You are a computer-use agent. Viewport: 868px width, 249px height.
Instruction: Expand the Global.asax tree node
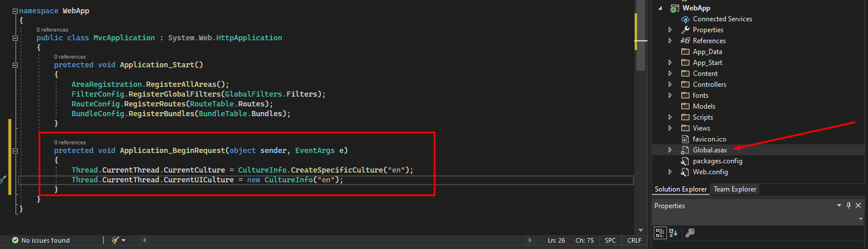pos(670,150)
